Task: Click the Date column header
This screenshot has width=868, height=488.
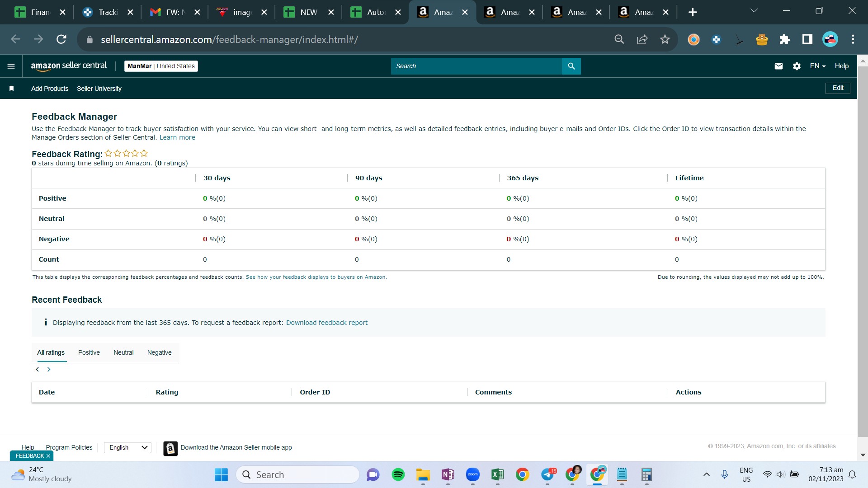Action: point(47,392)
